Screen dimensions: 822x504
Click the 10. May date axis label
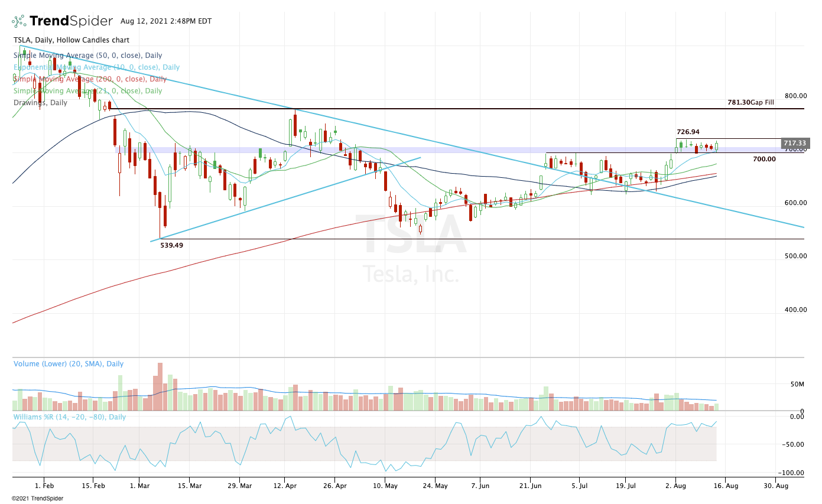click(385, 486)
